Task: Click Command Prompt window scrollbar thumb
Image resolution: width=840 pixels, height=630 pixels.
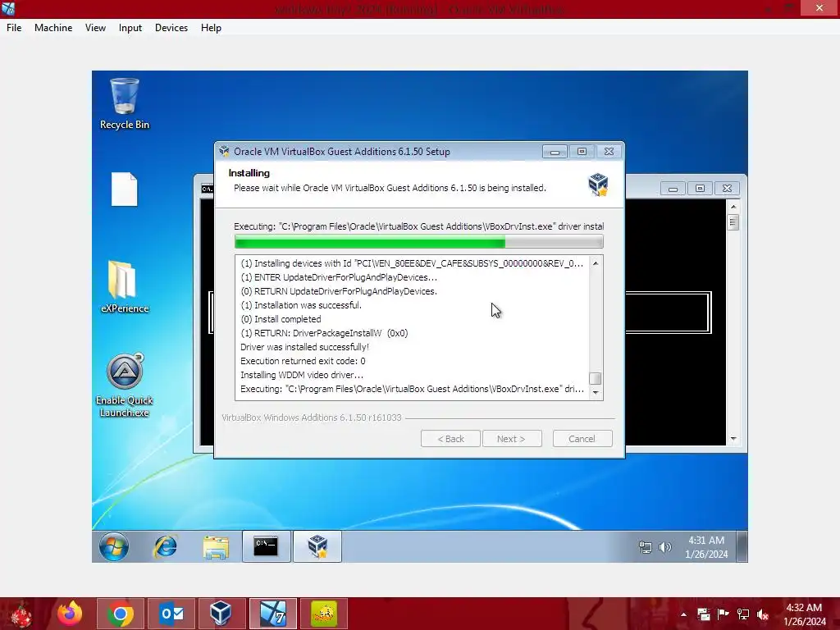Action: 733,221
